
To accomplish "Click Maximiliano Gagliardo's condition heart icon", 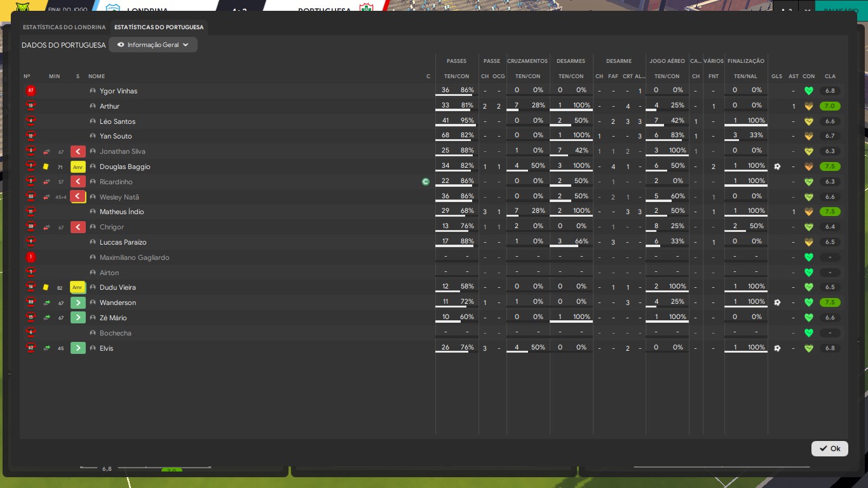I will [809, 257].
